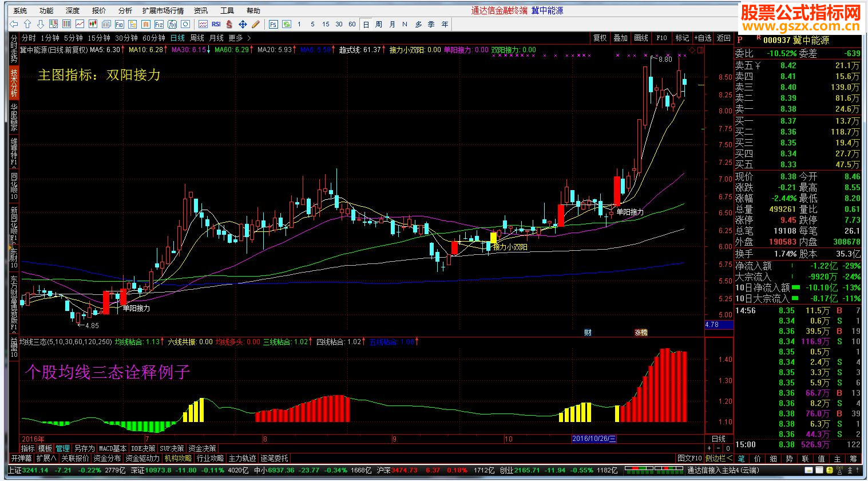Click the back arrow toolbar icon
Image resolution: width=868 pixels, height=481 pixels.
coord(14,24)
